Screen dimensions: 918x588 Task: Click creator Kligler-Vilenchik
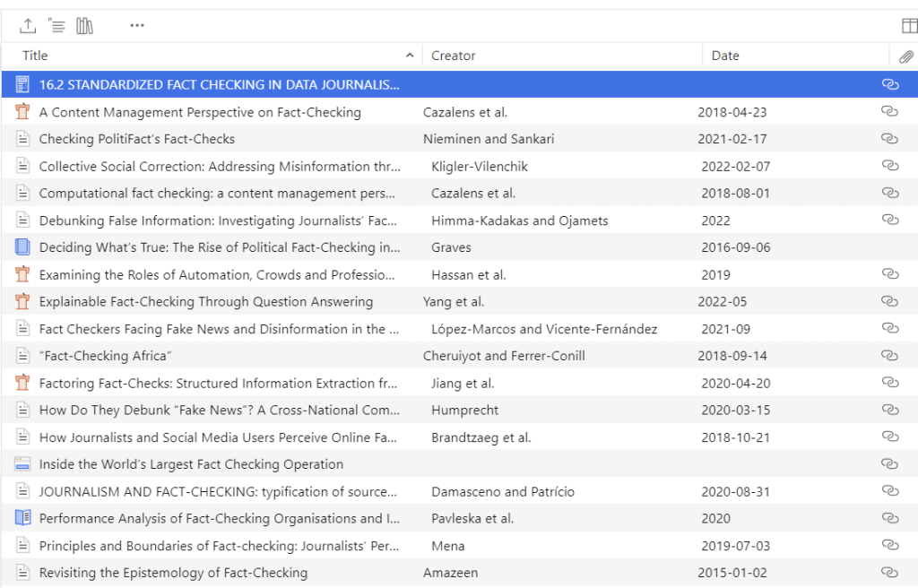480,167
